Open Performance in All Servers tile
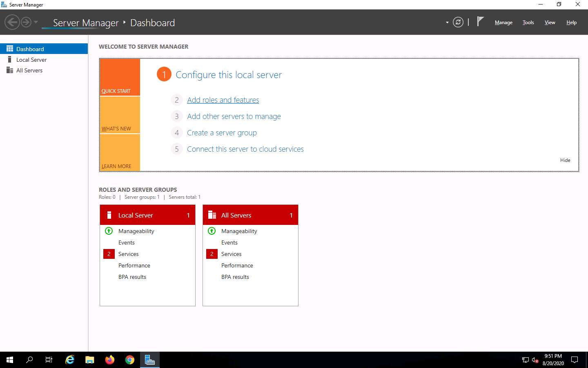 tap(237, 265)
